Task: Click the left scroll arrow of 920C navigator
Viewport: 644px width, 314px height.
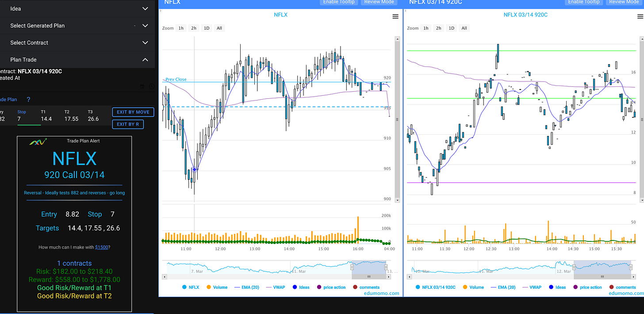Action: 409,276
